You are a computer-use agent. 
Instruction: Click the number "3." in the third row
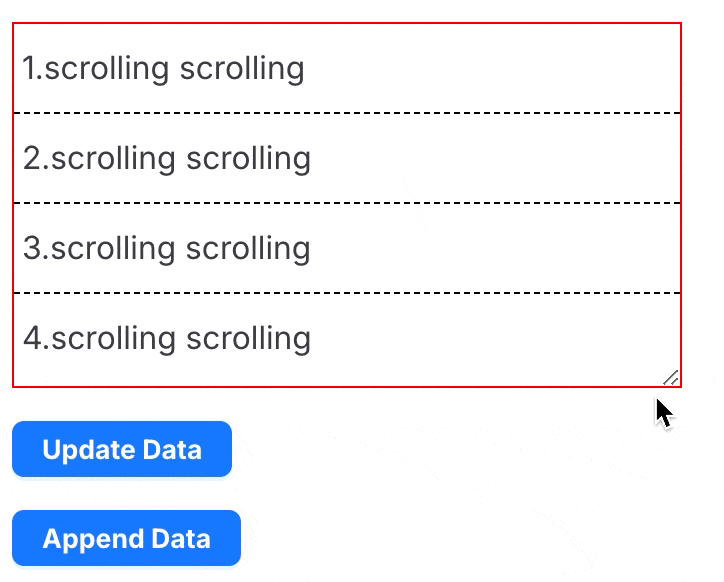(36, 249)
